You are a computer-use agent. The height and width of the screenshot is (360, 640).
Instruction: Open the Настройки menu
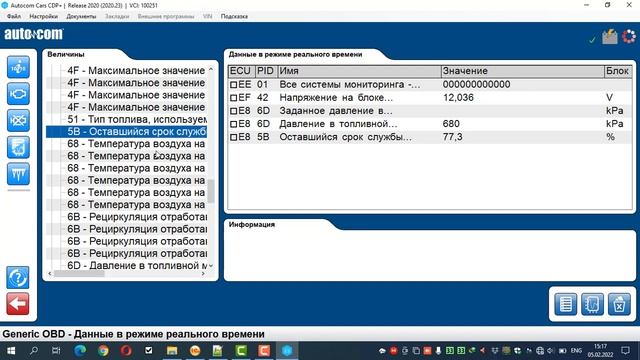coord(43,16)
